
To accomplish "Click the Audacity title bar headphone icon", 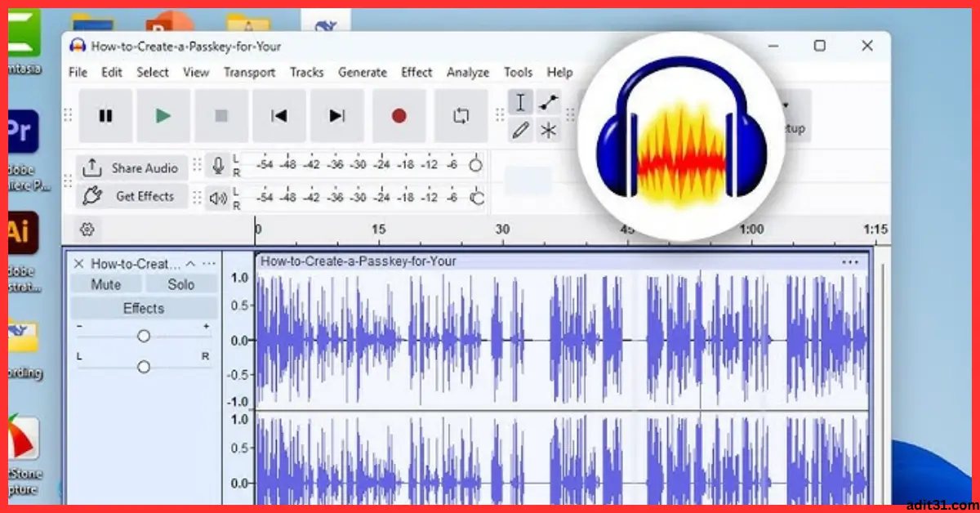I will [78, 47].
